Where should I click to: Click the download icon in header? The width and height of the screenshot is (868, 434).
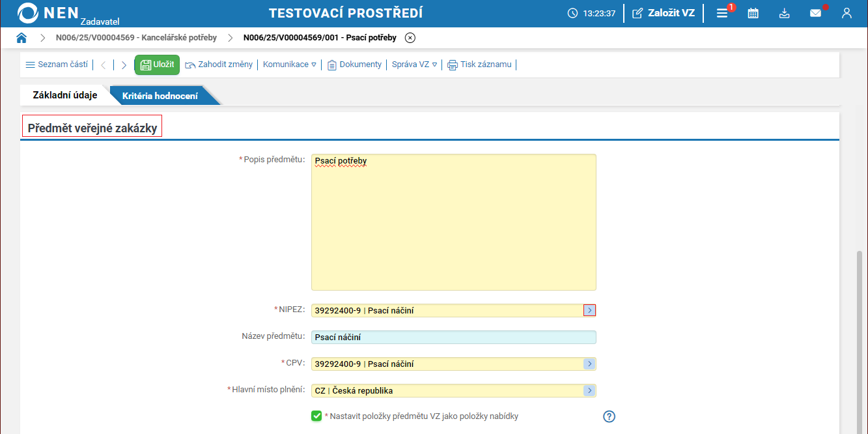(x=785, y=13)
